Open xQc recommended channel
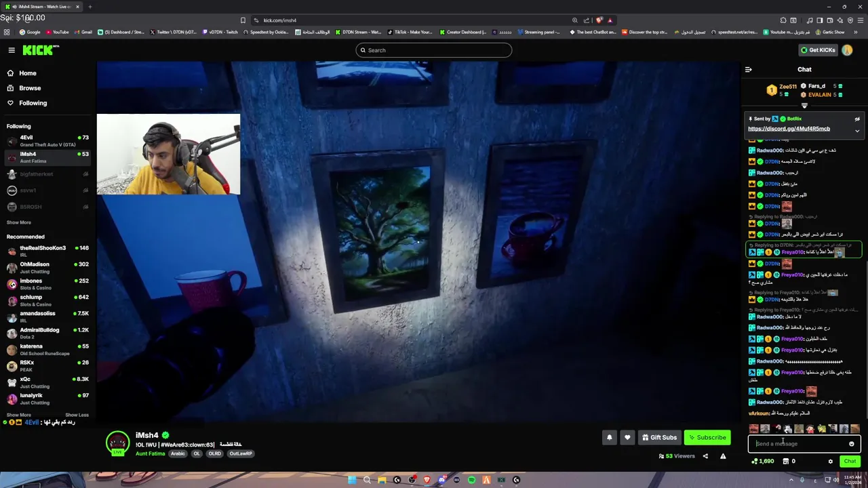 tap(47, 382)
